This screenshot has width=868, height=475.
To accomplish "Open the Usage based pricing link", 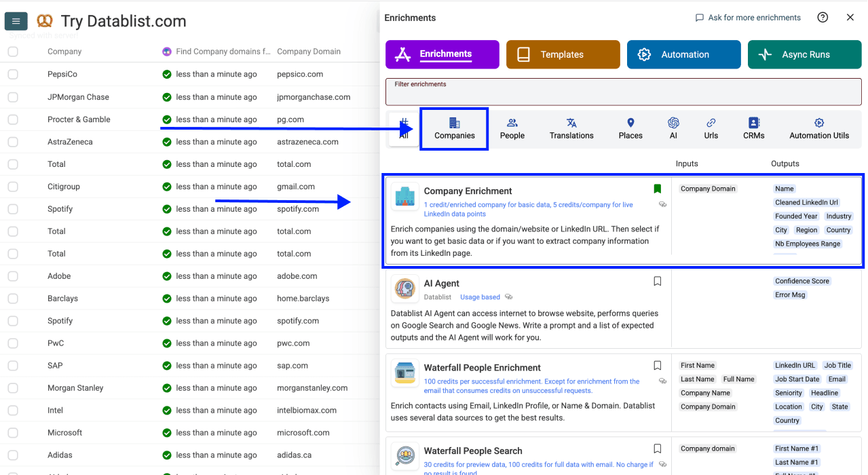I will (x=479, y=297).
